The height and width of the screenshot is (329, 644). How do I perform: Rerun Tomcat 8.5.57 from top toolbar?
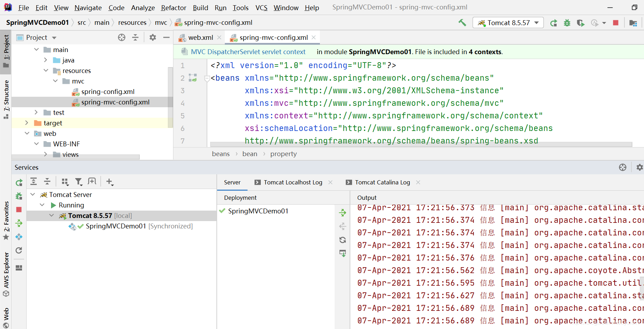click(553, 23)
